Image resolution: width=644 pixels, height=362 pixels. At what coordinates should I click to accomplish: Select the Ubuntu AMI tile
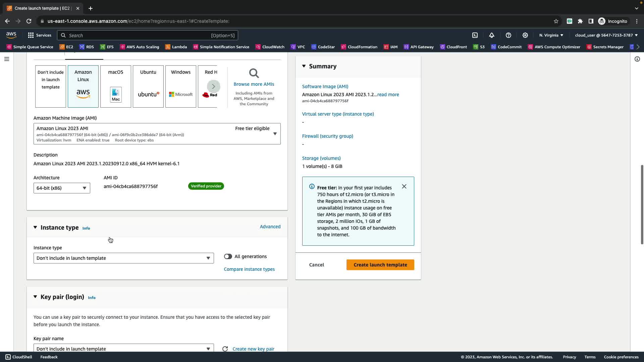(148, 86)
